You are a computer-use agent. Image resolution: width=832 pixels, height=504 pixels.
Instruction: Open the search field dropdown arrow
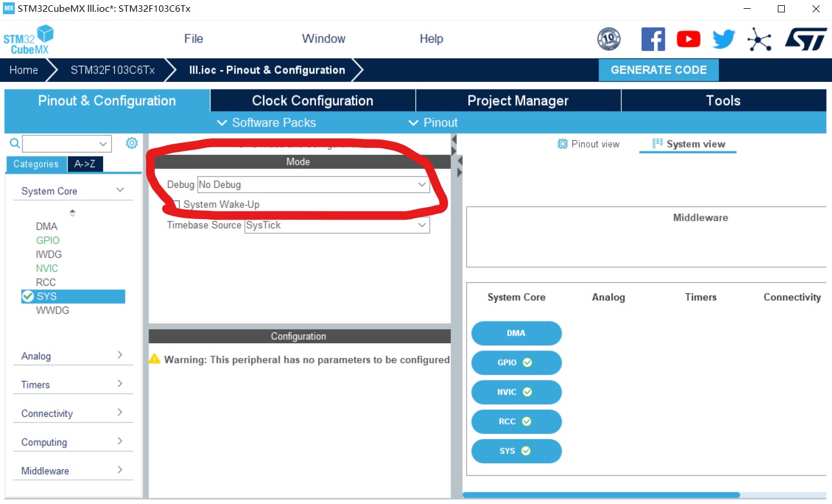(103, 144)
